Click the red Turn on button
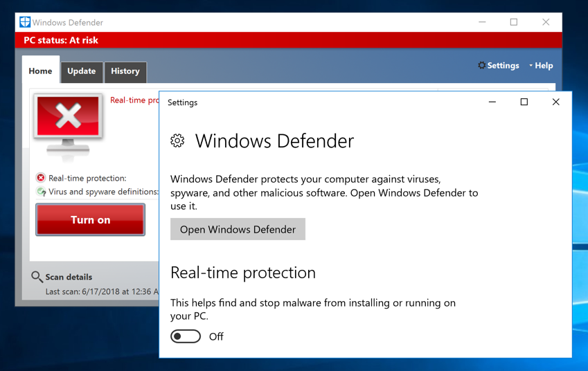The image size is (588, 371). (x=90, y=219)
